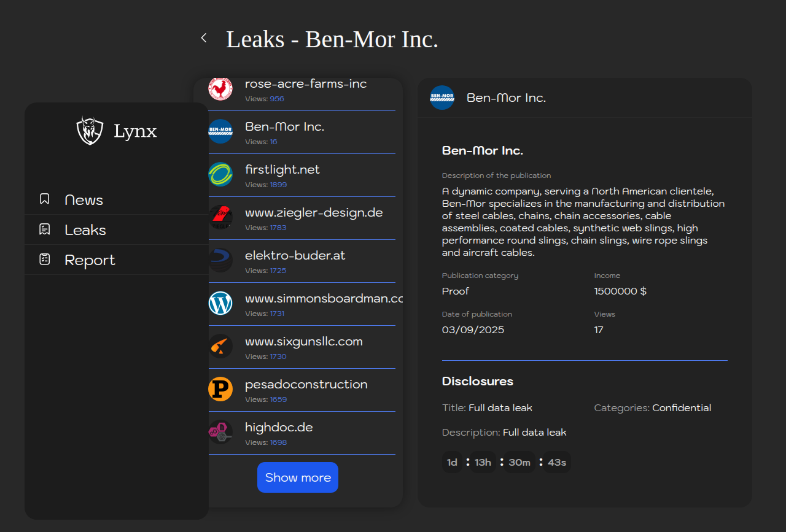Viewport: 786px width, 532px height.
Task: Open the Leaks menu item
Action: [x=117, y=229]
